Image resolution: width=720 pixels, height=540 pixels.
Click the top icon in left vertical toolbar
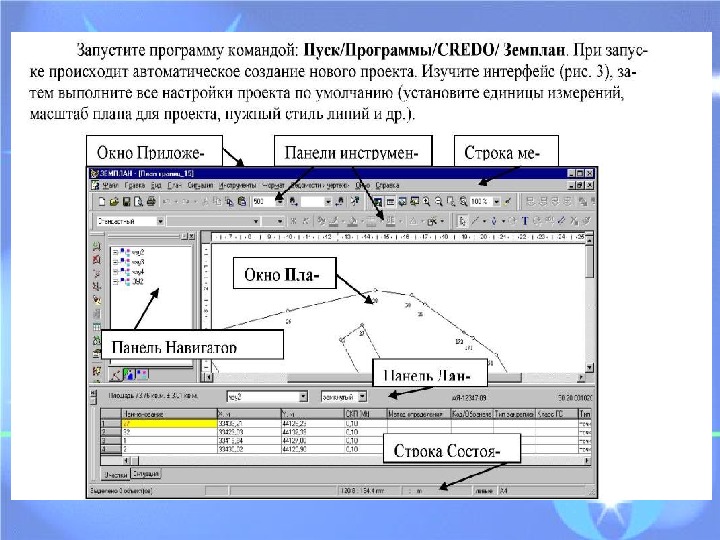(96, 246)
